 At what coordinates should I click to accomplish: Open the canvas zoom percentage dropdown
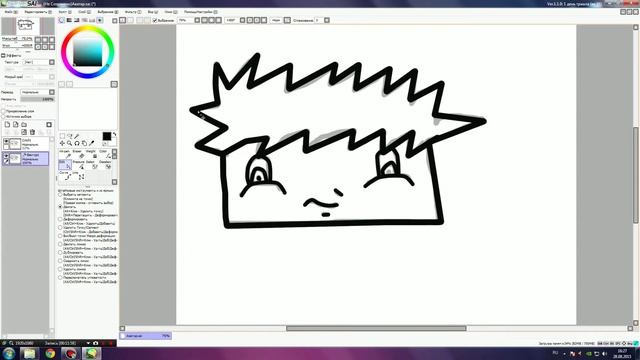197,20
